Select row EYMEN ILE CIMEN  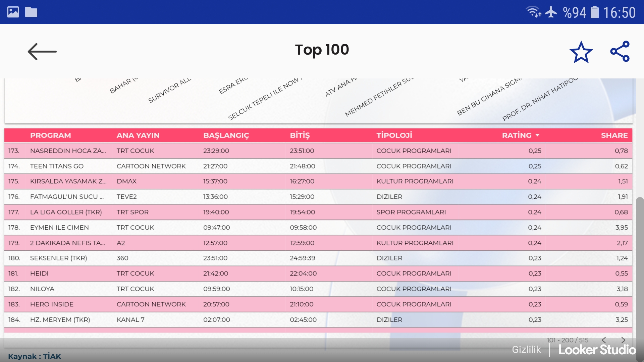[318, 228]
